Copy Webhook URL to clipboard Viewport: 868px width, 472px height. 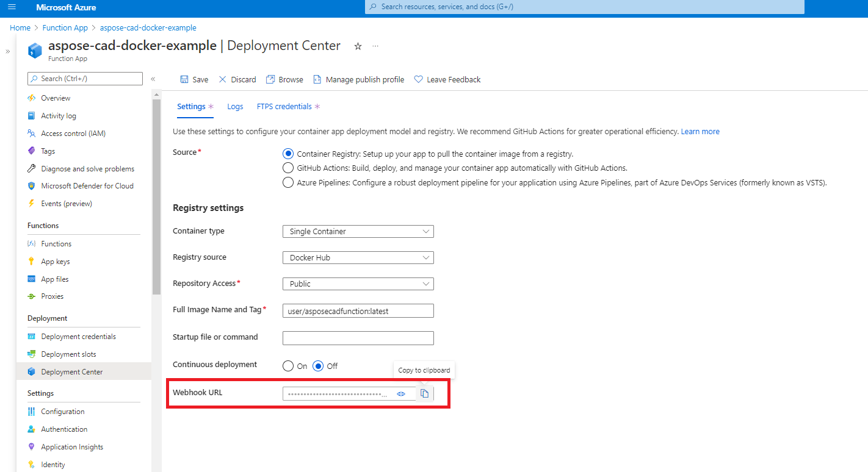[x=425, y=394]
